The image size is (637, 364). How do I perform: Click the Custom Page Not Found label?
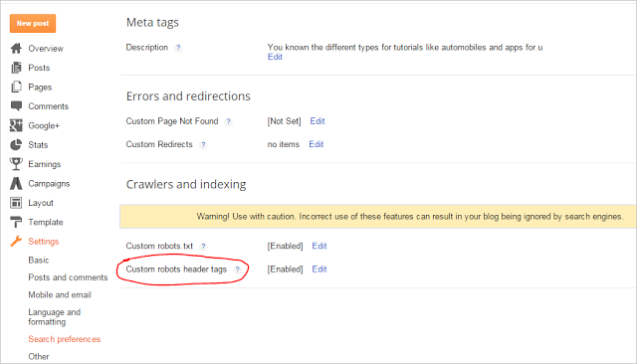click(x=172, y=121)
